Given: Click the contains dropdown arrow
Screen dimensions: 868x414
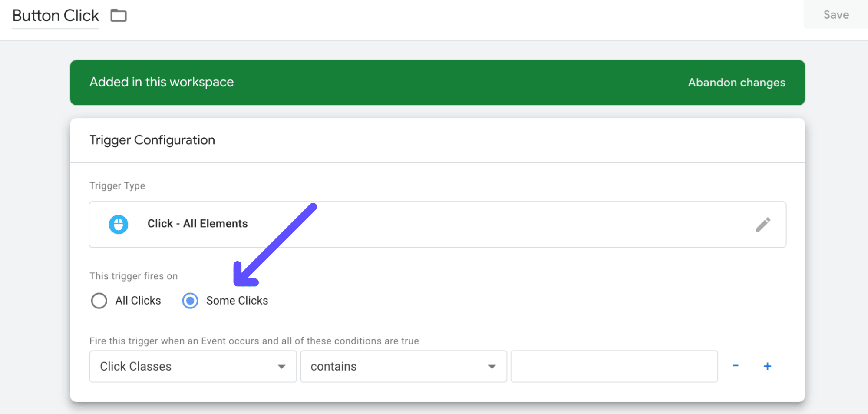Looking at the screenshot, I should click(x=491, y=366).
